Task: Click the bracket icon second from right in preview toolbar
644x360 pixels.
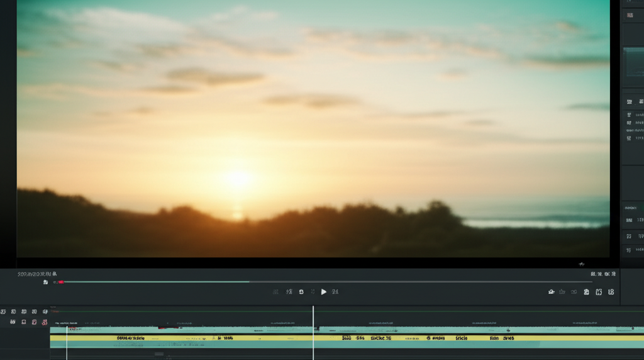Action: pyautogui.click(x=599, y=292)
